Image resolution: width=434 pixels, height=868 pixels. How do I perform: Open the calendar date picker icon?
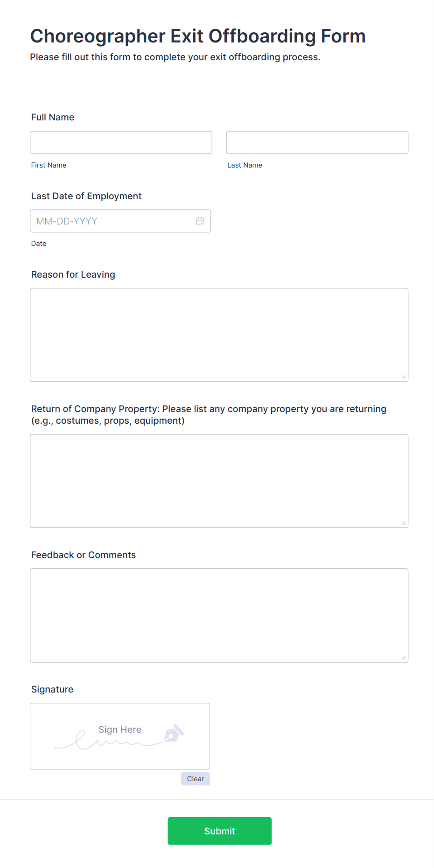200,221
